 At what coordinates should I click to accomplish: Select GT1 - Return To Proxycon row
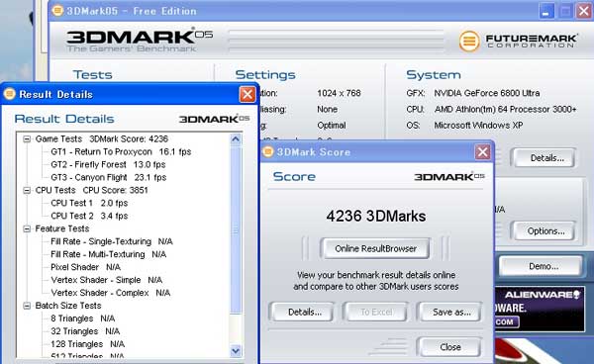pyautogui.click(x=121, y=151)
